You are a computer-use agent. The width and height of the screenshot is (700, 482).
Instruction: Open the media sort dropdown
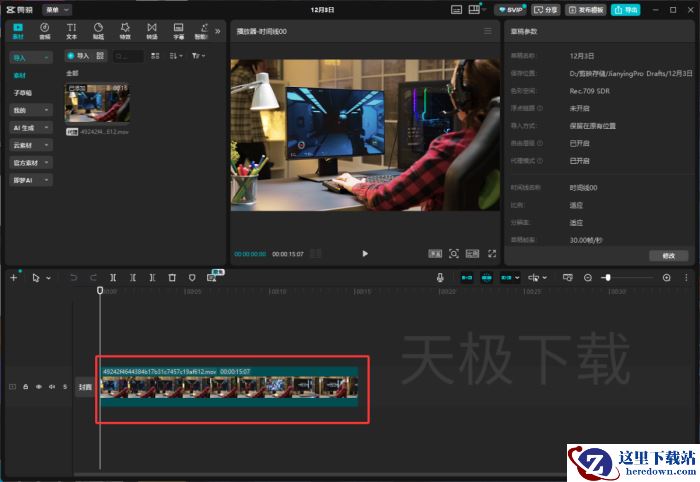[x=176, y=56]
